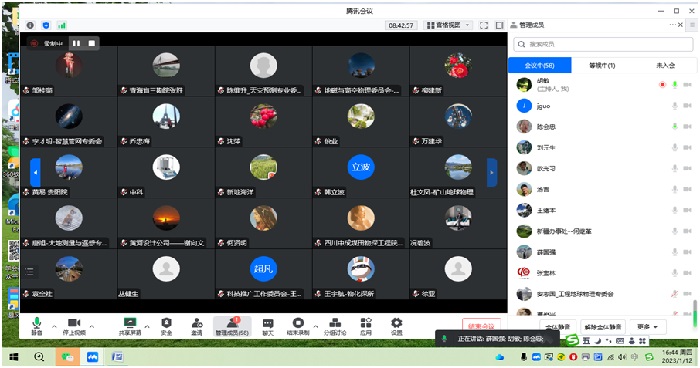Switch to the 等候中(1) waiting tab
700x368 pixels.
pos(602,65)
